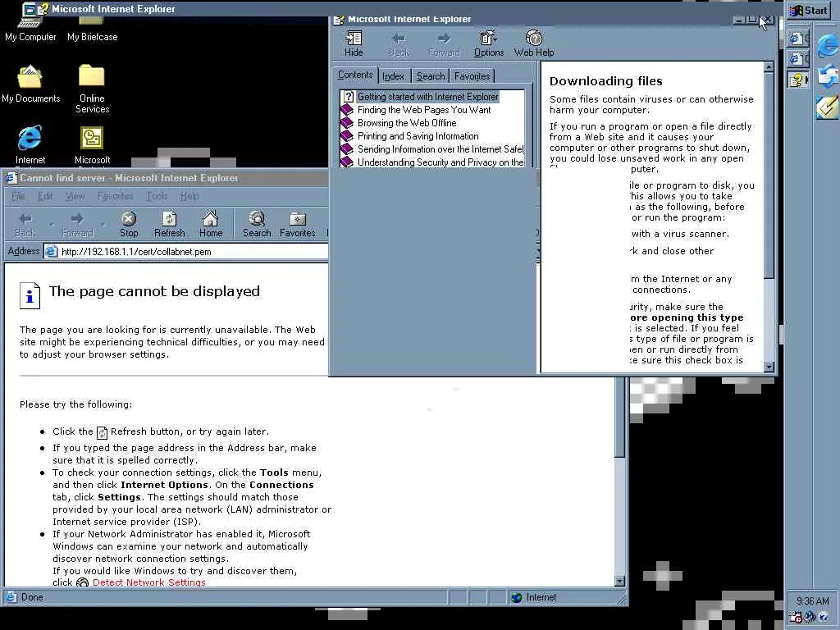Click the 9:36 AM system clock
Image resolution: width=840 pixels, height=630 pixels.
point(812,601)
